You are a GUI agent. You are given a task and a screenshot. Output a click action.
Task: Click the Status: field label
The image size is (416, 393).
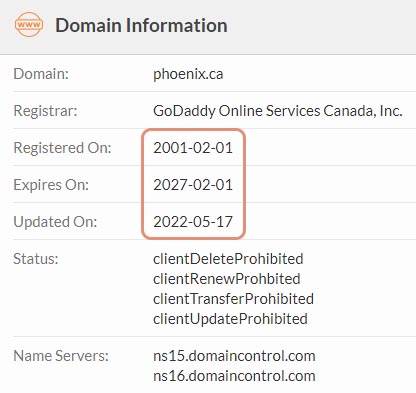(36, 259)
